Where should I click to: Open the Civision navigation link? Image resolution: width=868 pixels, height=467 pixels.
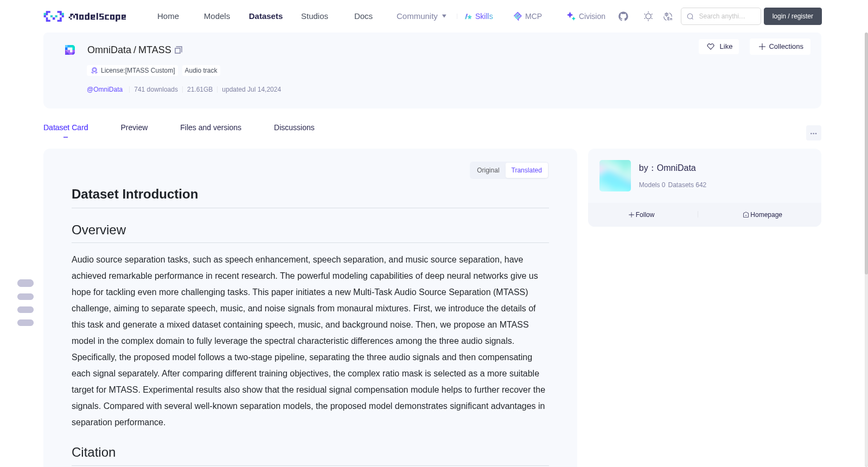[586, 16]
